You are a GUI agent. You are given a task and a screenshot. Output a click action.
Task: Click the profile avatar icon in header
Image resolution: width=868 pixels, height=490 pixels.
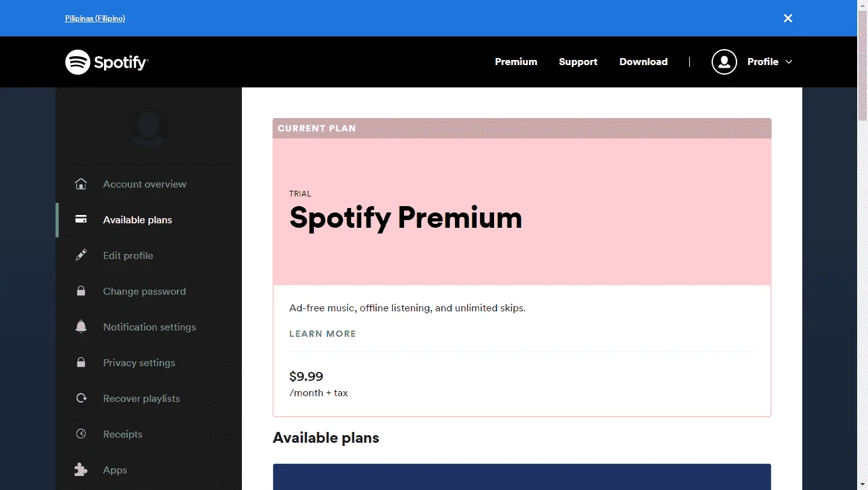[x=724, y=62]
